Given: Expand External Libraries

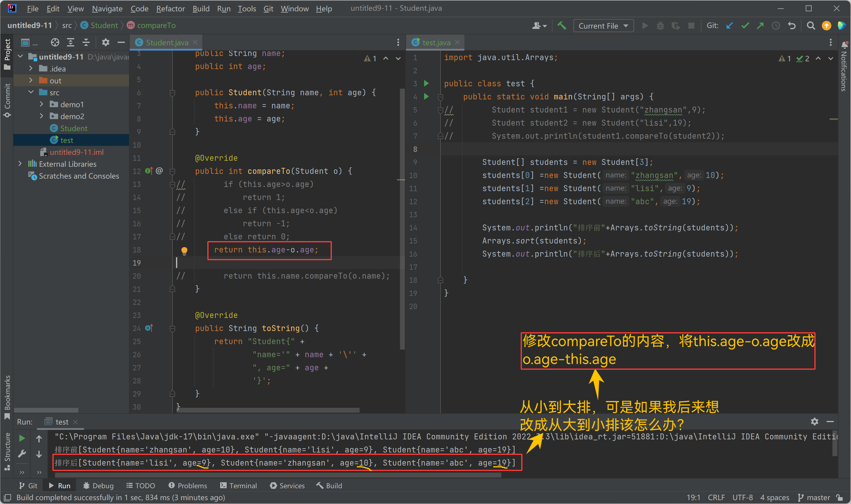Looking at the screenshot, I should click(20, 164).
